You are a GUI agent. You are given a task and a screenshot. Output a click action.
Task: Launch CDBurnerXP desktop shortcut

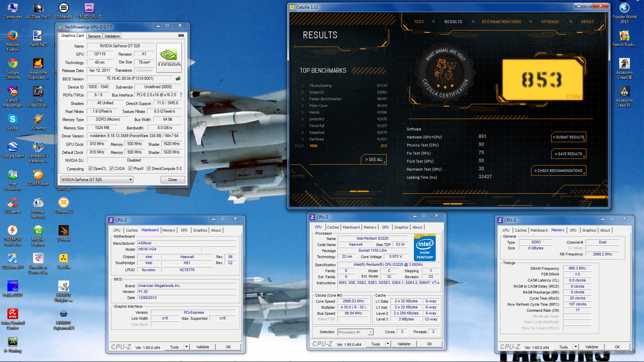click(12, 261)
